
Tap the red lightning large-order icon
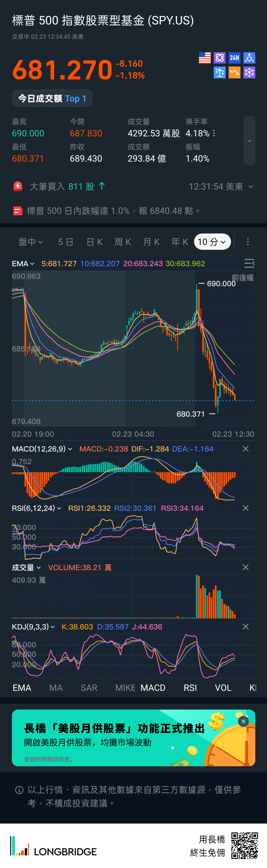18,186
